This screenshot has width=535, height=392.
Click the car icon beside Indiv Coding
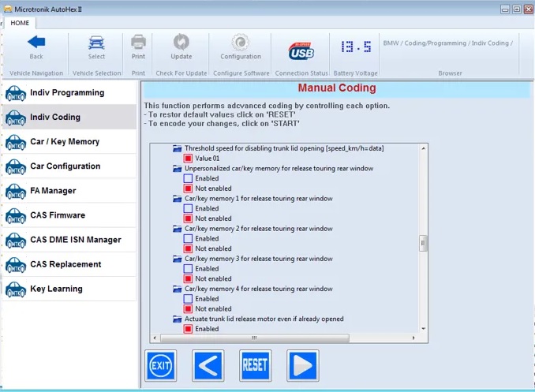click(x=16, y=118)
